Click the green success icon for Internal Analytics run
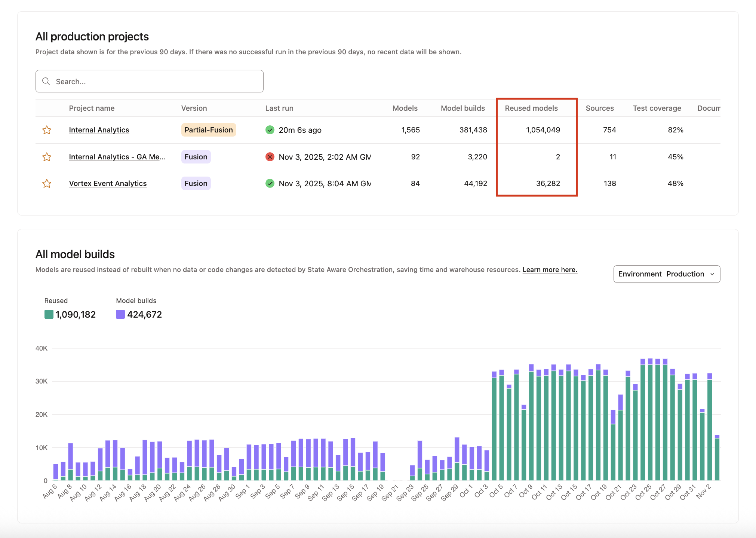 [x=270, y=130]
